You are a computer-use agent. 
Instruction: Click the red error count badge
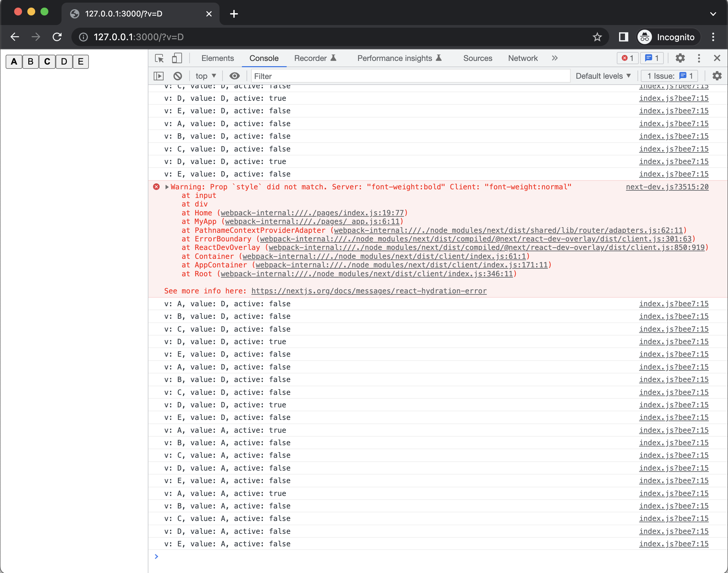[627, 58]
